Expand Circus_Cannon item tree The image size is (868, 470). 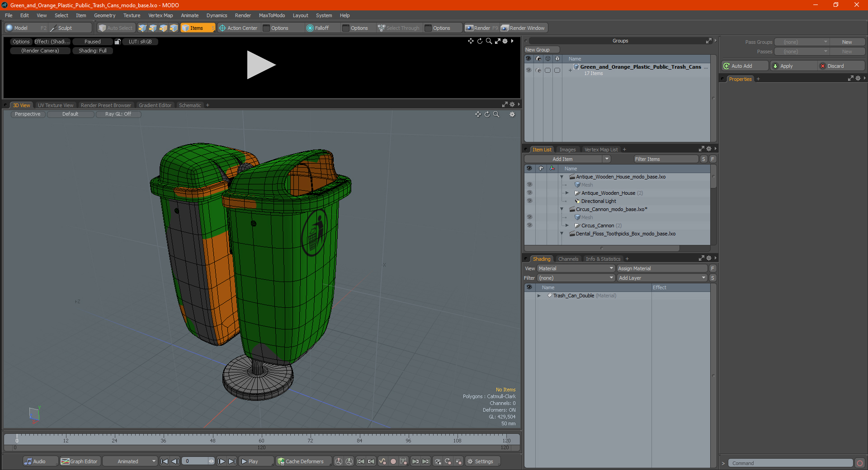pyautogui.click(x=567, y=226)
